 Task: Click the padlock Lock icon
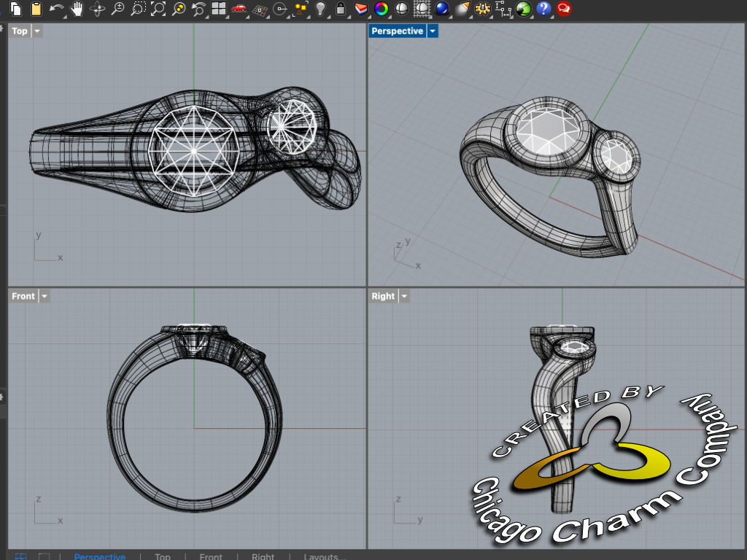(340, 9)
